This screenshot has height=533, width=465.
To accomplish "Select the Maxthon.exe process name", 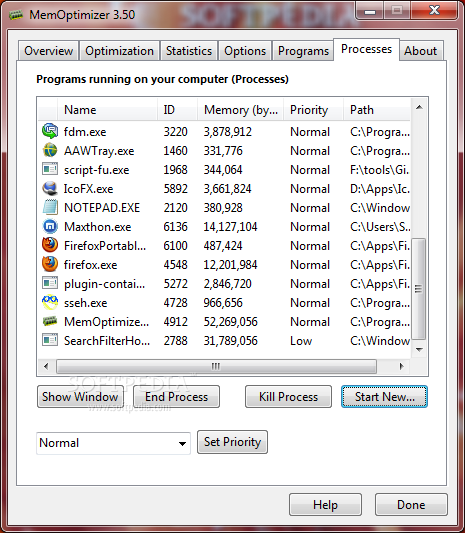I will coord(98,227).
